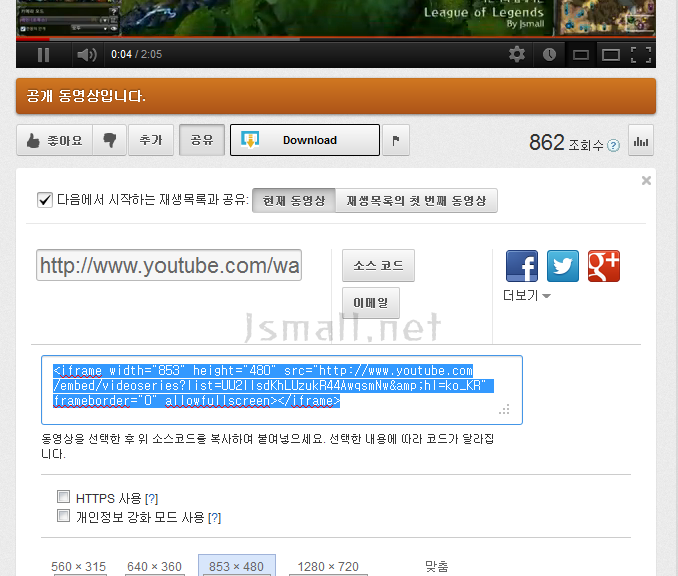678x576 pixels.
Task: Select 640 × 360 embed size
Action: tap(154, 566)
